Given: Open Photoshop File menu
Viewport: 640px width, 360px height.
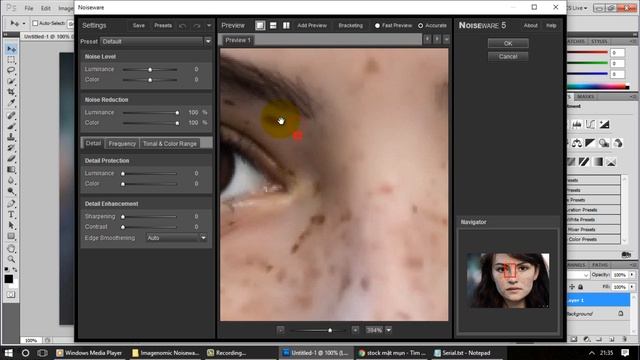Looking at the screenshot, I should click(x=29, y=8).
